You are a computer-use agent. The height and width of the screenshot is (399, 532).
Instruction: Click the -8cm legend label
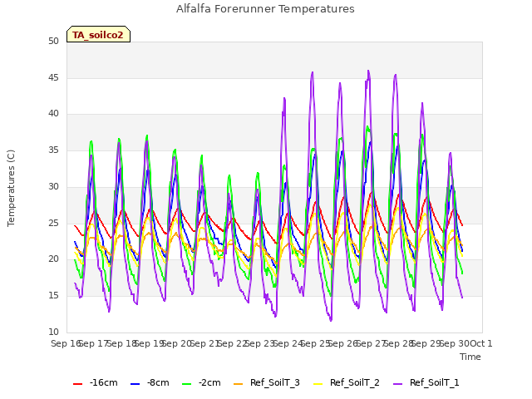(158, 382)
